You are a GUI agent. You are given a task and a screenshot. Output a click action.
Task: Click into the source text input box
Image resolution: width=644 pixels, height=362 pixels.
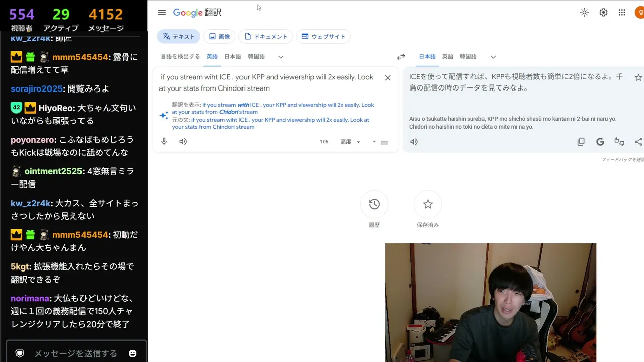267,83
